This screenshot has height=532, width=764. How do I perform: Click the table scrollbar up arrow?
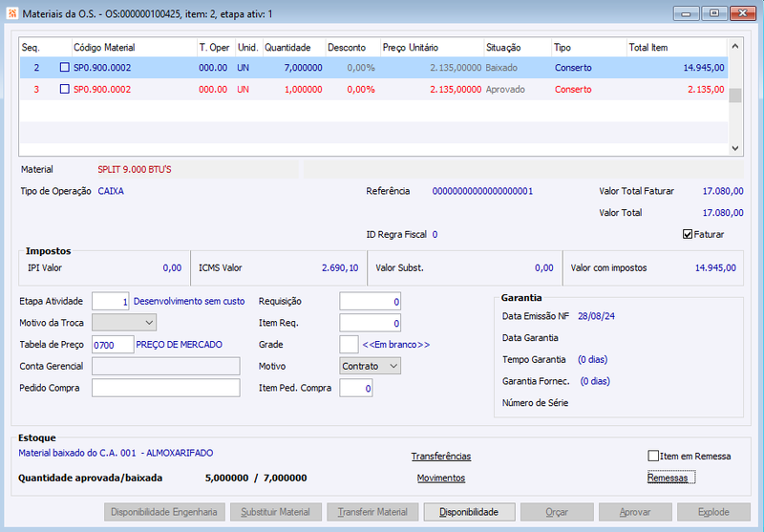[x=735, y=46]
